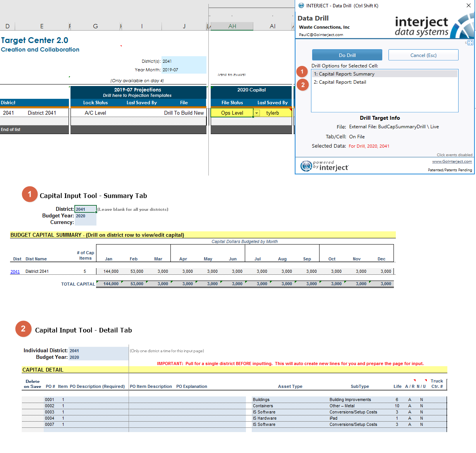Click the Do Drill button

click(347, 55)
